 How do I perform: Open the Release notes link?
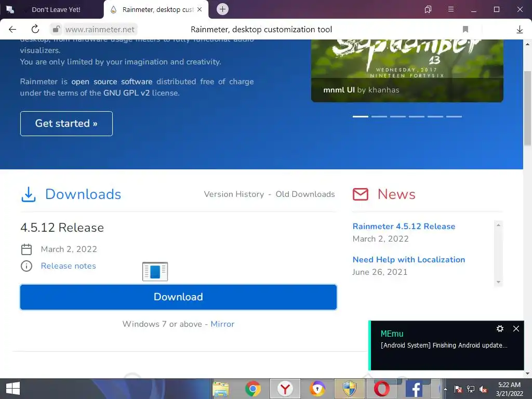(x=68, y=266)
